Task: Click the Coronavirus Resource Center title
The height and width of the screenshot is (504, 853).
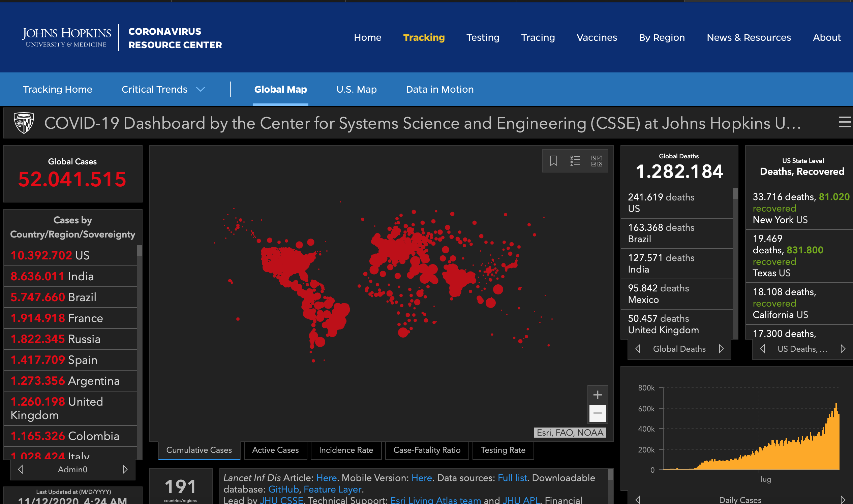Action: (175, 38)
